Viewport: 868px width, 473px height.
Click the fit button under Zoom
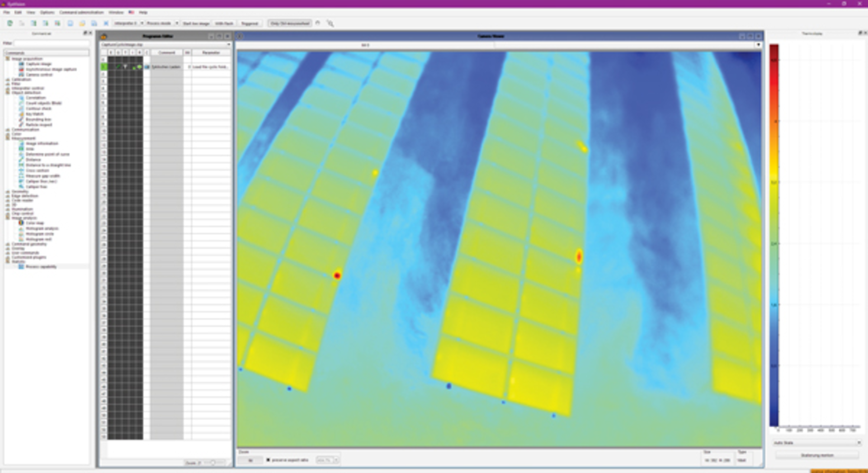click(250, 460)
